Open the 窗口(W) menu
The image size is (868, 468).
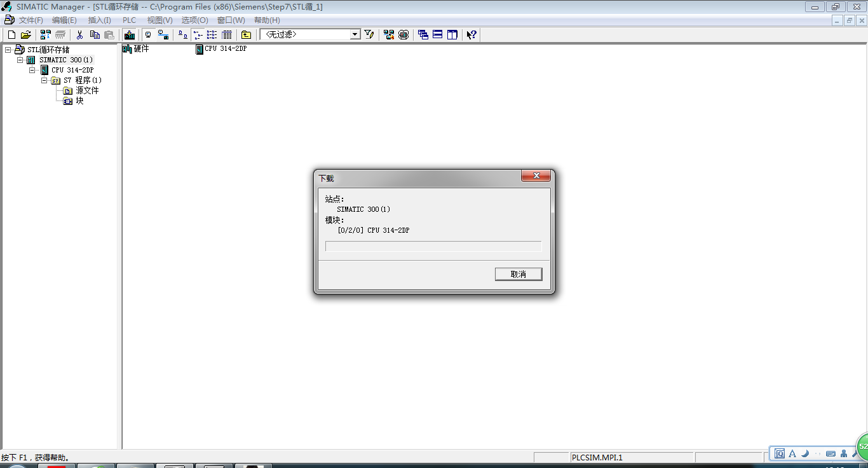click(231, 20)
